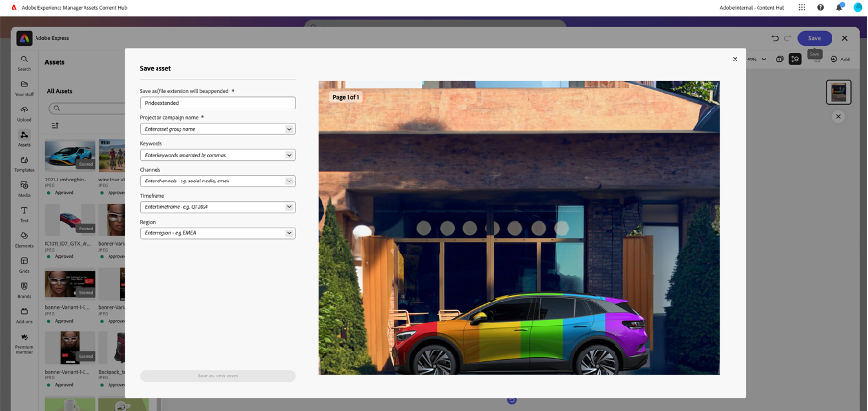Click the notifications bell icon
Image resolution: width=868 pixels, height=411 pixels.
[839, 7]
